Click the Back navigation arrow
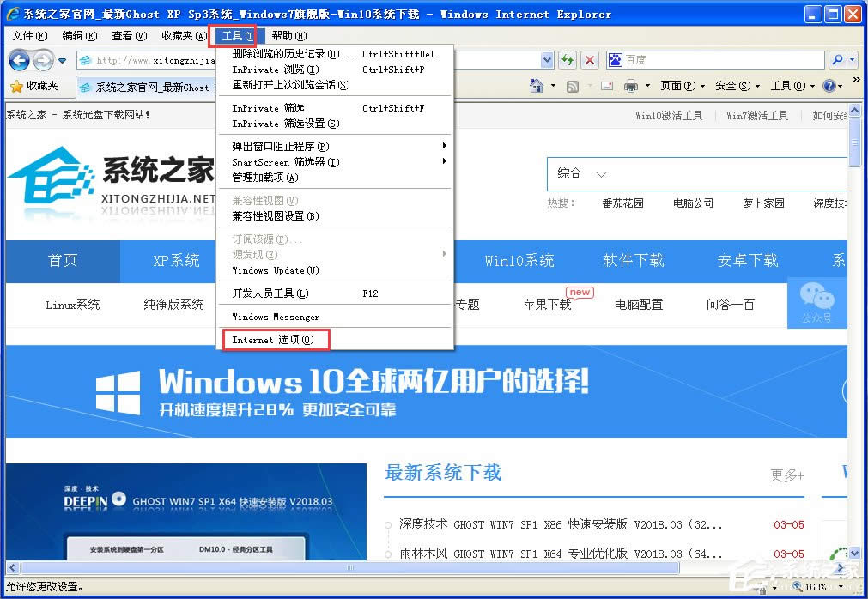The image size is (868, 599). (x=19, y=60)
